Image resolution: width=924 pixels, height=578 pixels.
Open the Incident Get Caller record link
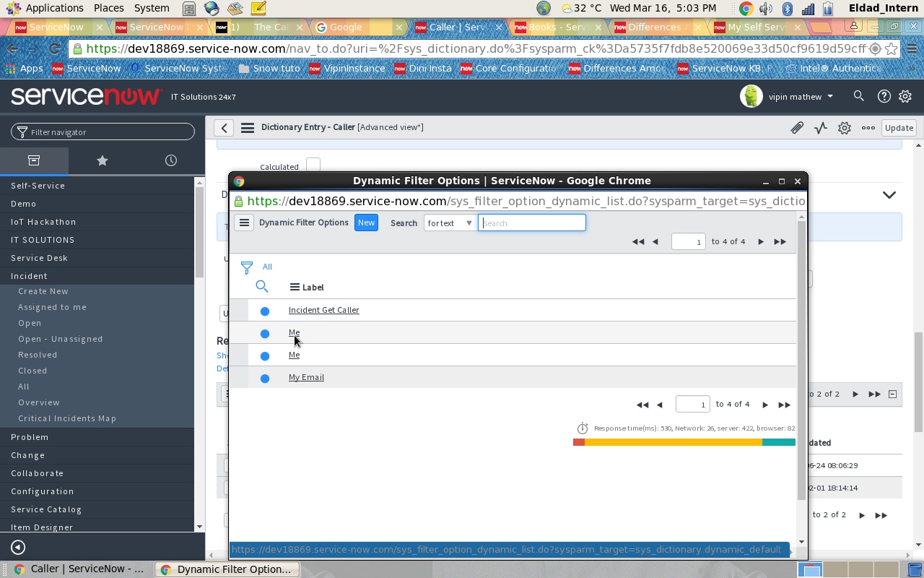click(x=323, y=310)
